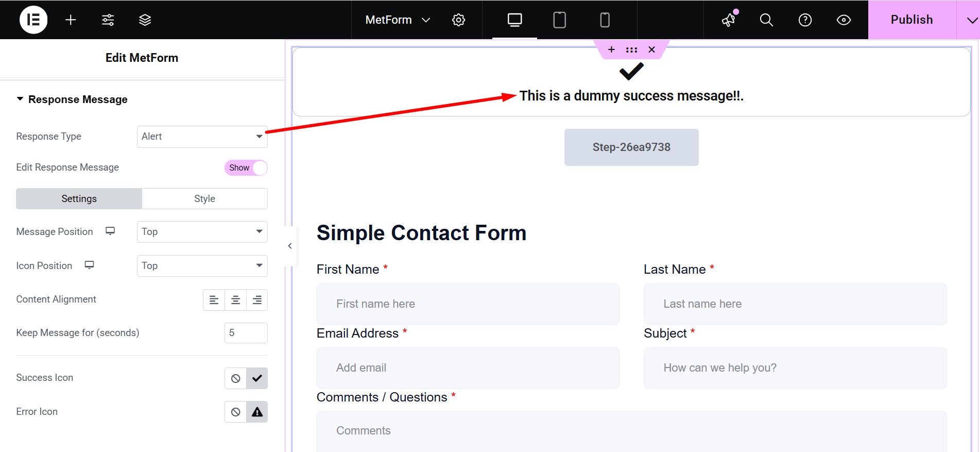Click Keep Message for seconds field
The height and width of the screenshot is (452, 980).
coord(246,333)
